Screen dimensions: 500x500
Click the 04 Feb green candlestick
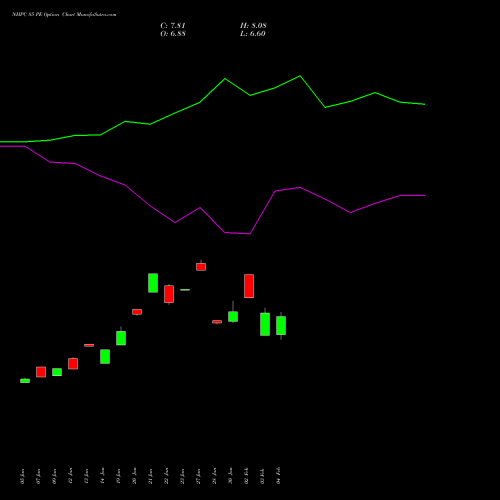tap(281, 325)
